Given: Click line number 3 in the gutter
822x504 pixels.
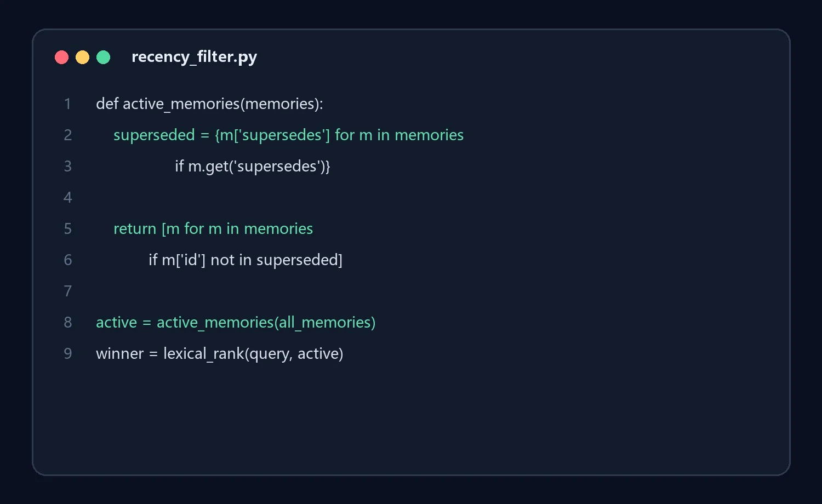Looking at the screenshot, I should (67, 166).
